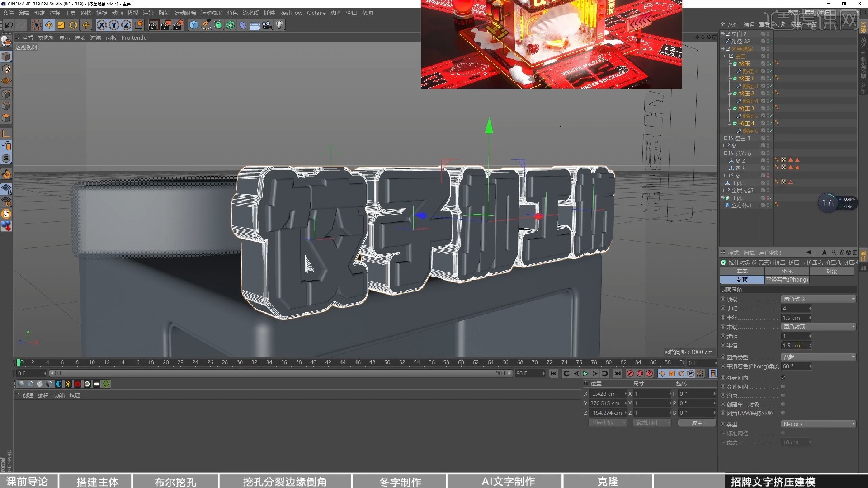The image size is (868, 488).
Task: Open the 渲染 menu
Action: 148,13
